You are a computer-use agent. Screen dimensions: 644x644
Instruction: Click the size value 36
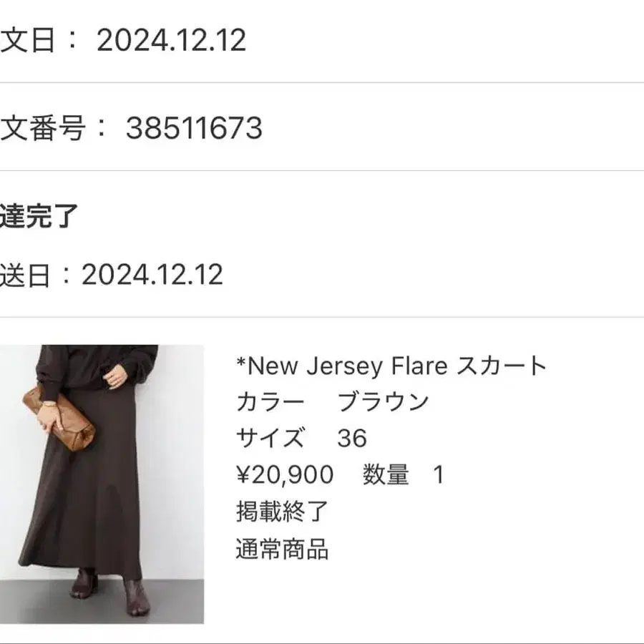tap(352, 438)
